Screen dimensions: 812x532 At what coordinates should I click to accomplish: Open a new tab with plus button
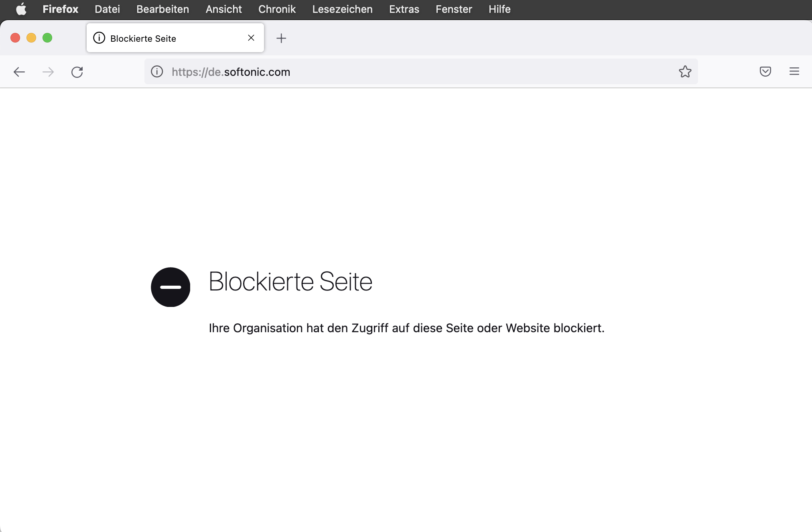(281, 38)
